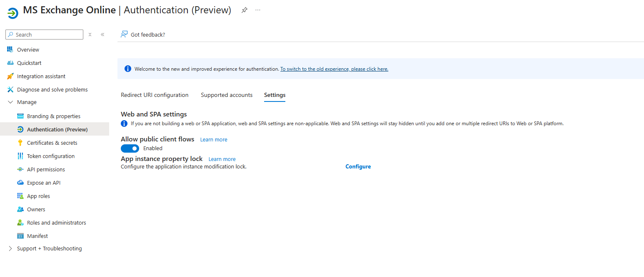Click Configure for app instance lock
The height and width of the screenshot is (277, 644).
tap(358, 166)
